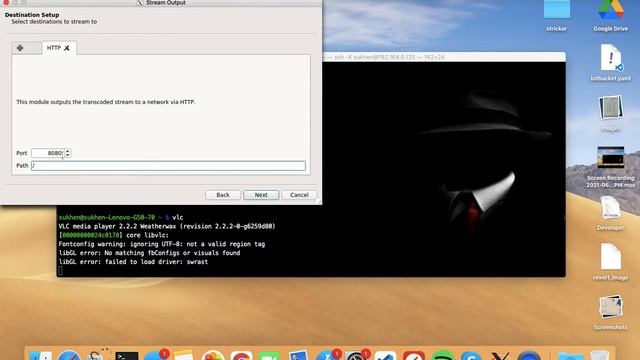The image size is (640, 360).
Task: Focus the Path text field
Action: tap(168, 166)
